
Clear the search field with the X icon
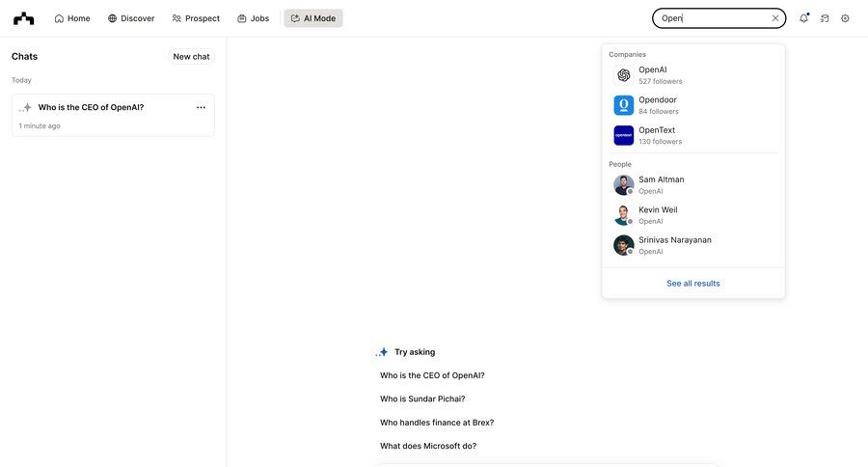(x=775, y=18)
